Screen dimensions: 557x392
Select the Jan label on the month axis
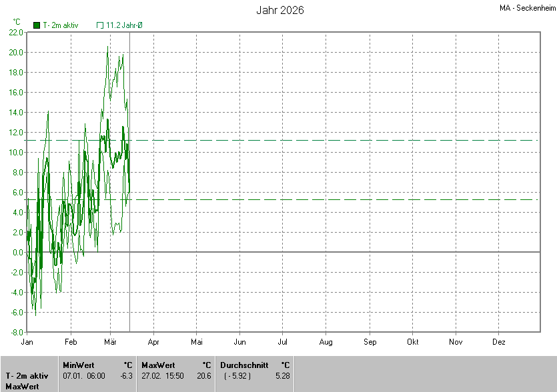tap(27, 342)
